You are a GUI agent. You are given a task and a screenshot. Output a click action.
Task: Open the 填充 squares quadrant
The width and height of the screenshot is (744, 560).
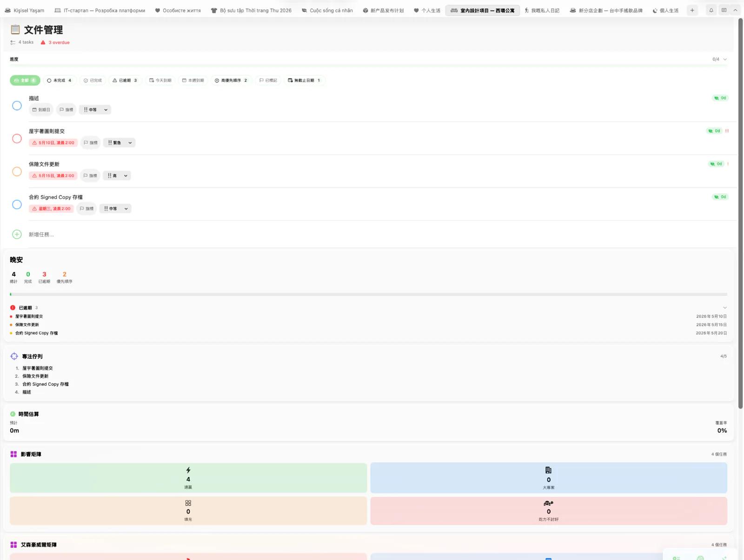188,511
